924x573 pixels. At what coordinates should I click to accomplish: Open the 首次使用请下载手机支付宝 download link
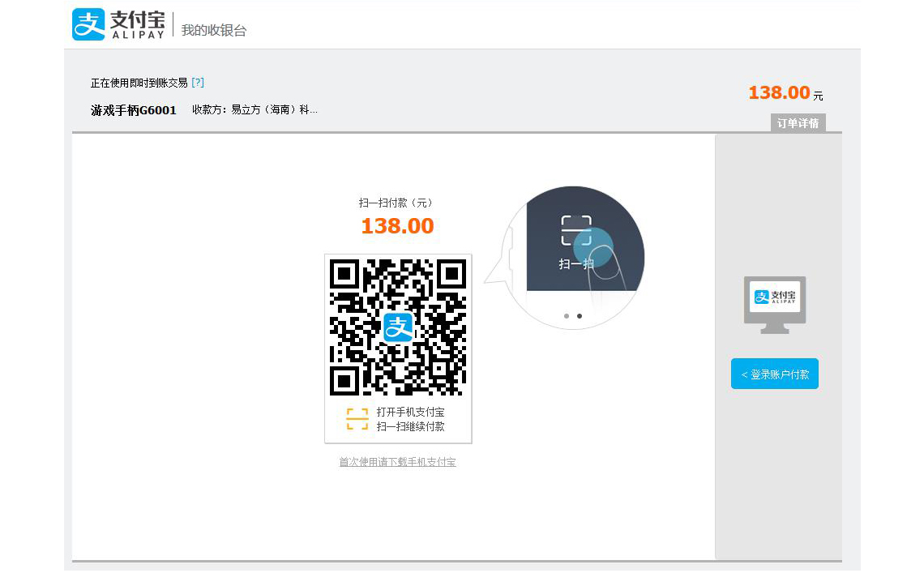click(x=398, y=462)
